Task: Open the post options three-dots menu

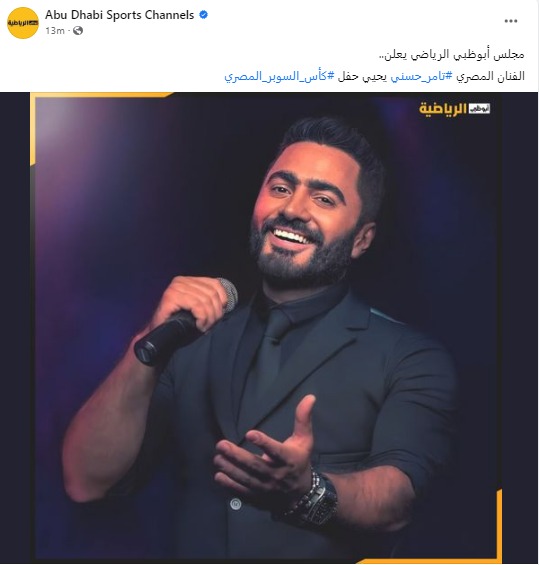Action: [x=511, y=21]
